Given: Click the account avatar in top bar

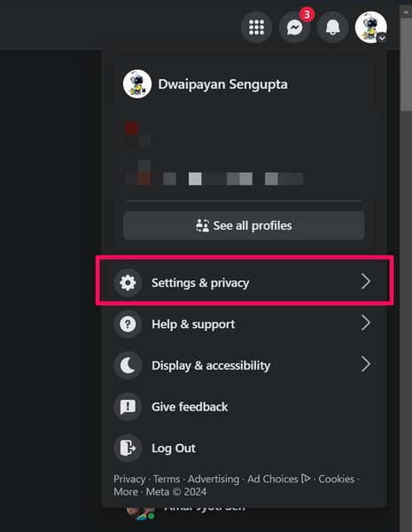Looking at the screenshot, I should pyautogui.click(x=371, y=27).
